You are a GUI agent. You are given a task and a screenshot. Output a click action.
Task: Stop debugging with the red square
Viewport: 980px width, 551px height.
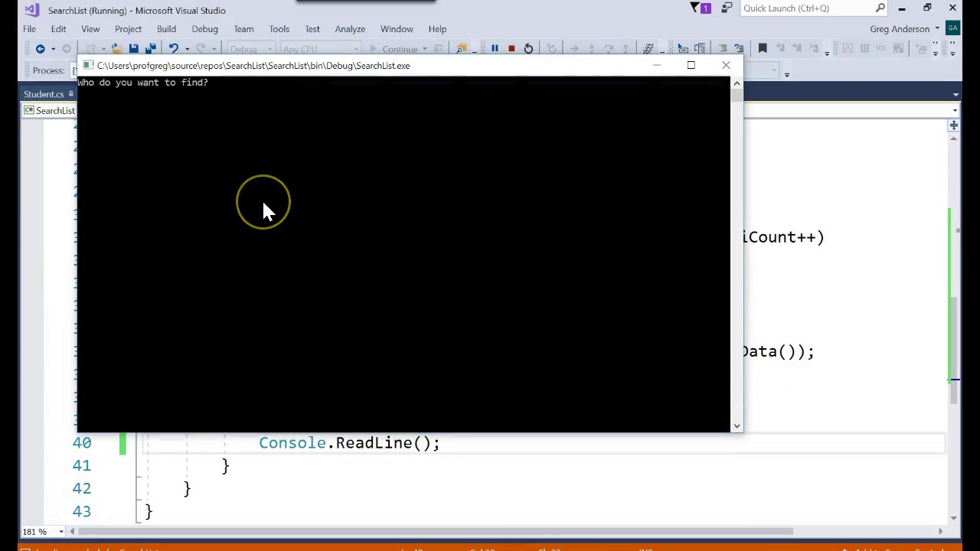511,49
